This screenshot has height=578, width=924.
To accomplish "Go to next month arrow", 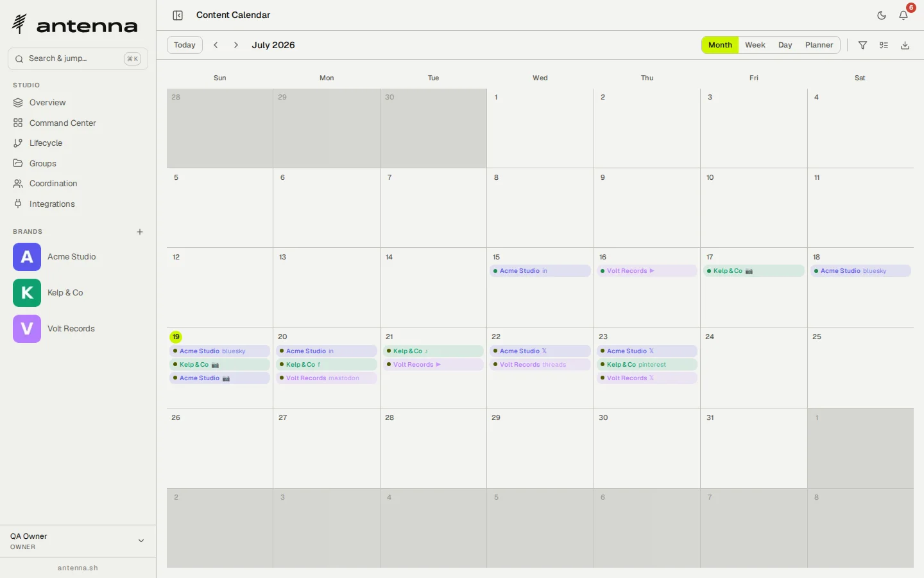I will click(236, 45).
